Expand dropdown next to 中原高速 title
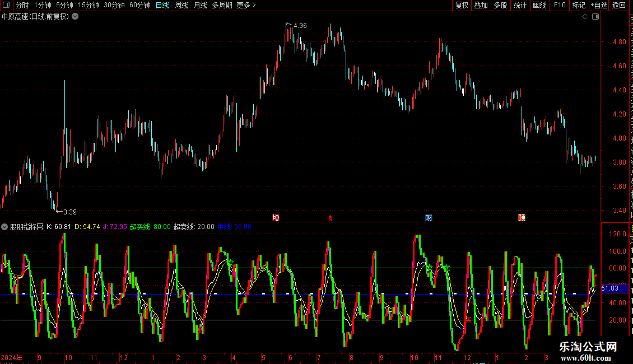Screen dimensions: 633x364 coord(75,17)
